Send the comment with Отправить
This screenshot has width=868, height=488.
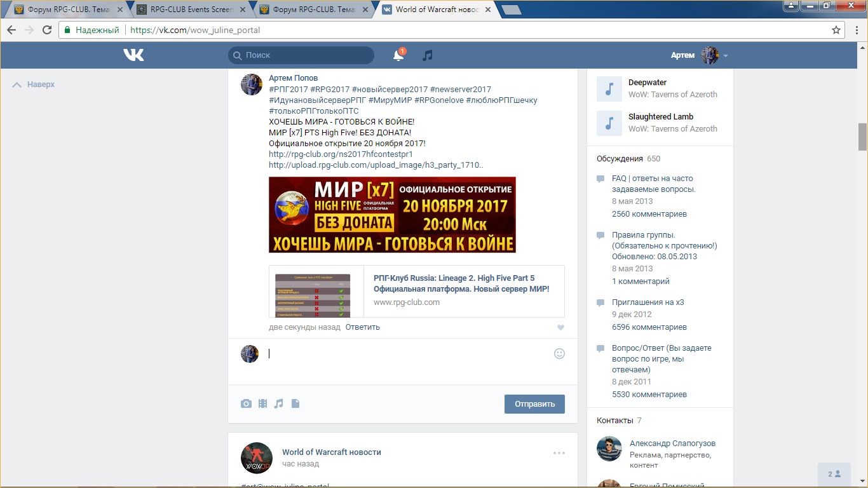(534, 404)
